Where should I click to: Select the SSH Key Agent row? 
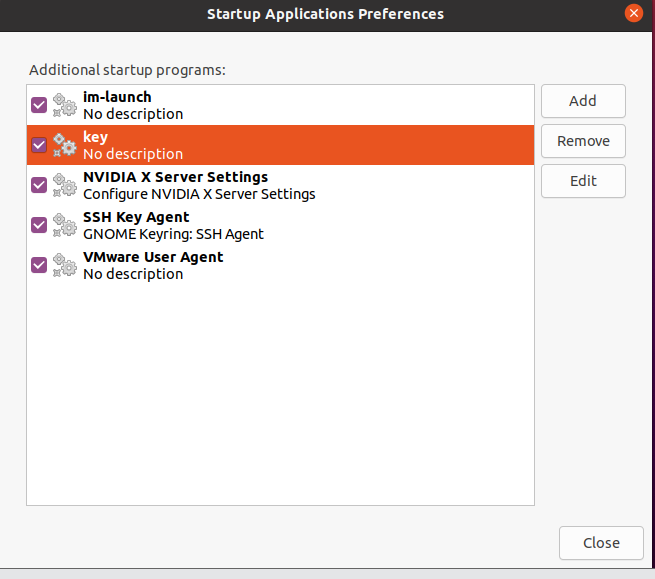[280, 225]
